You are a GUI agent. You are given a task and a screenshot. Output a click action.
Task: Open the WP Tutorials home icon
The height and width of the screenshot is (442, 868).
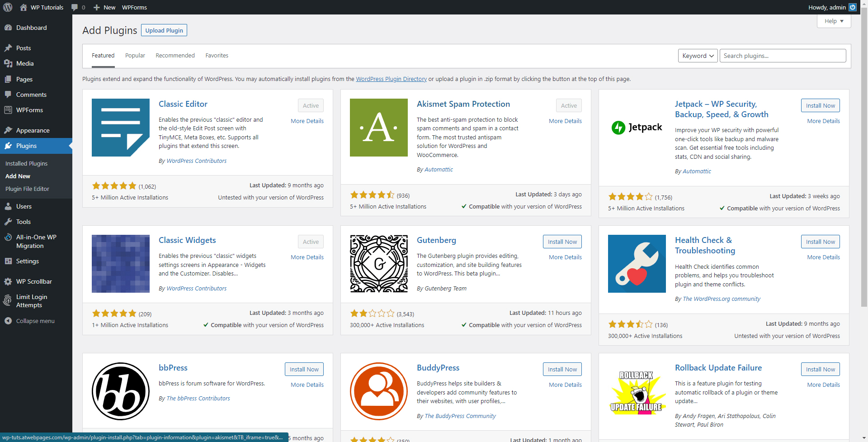tap(24, 7)
